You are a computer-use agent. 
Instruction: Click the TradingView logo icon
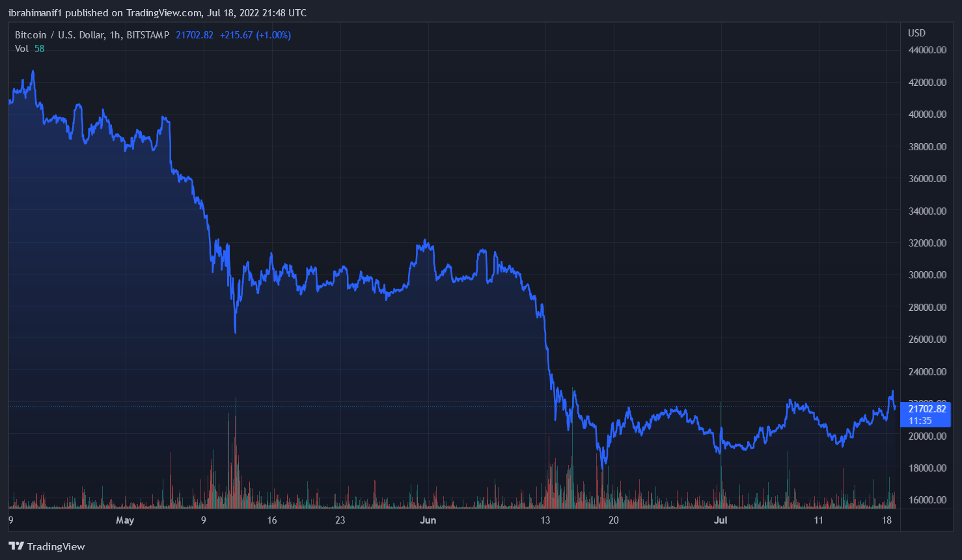(16, 546)
